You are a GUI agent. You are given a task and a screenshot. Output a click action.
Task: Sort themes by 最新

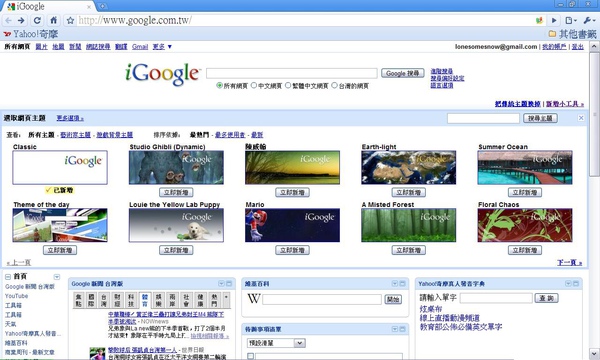(x=257, y=135)
